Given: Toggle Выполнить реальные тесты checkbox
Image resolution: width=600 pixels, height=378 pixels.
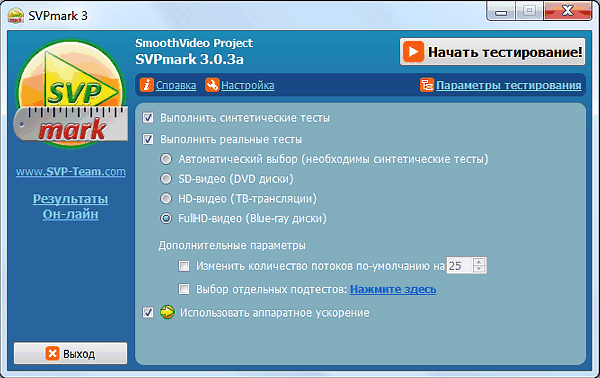Looking at the screenshot, I should [148, 139].
